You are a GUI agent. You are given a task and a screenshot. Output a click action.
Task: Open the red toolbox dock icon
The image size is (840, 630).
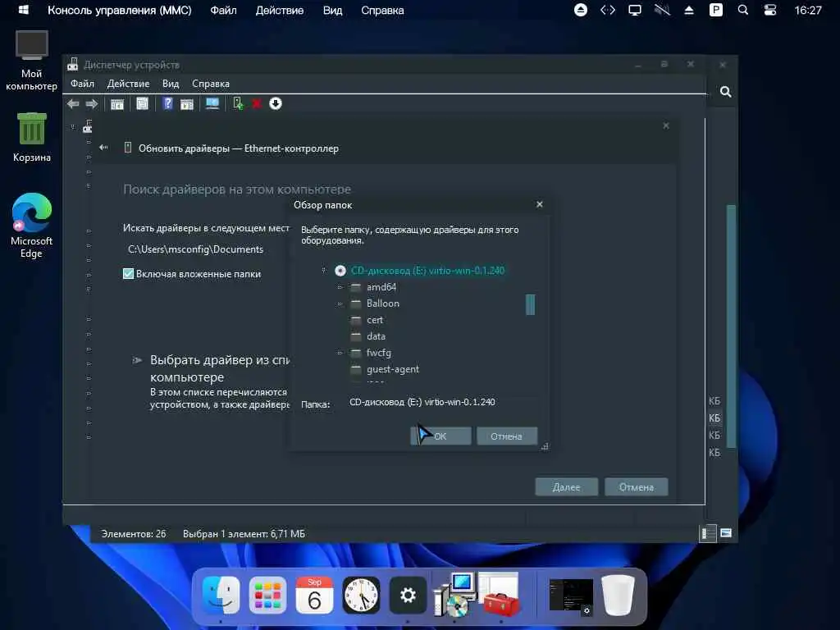click(x=500, y=596)
